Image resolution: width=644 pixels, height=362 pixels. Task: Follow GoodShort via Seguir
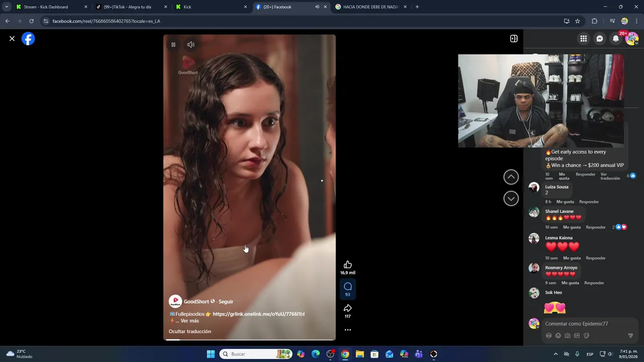pyautogui.click(x=226, y=302)
